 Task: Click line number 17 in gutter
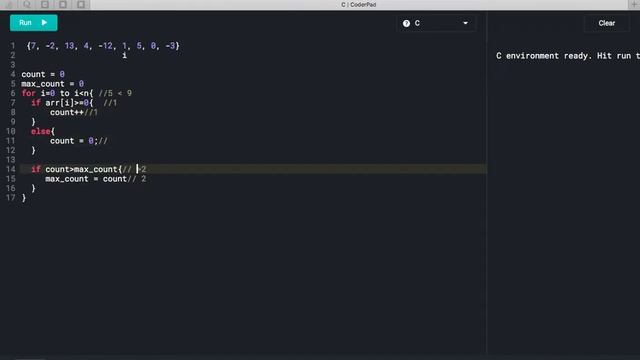(11, 198)
